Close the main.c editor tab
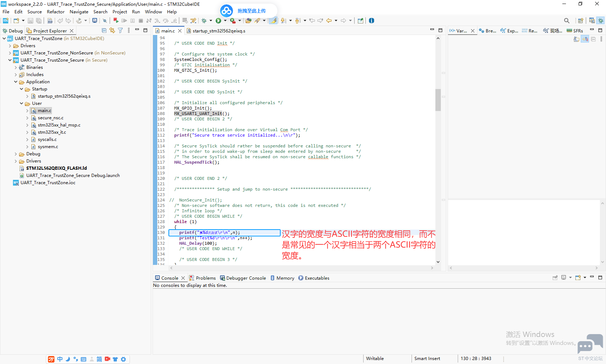 pyautogui.click(x=180, y=31)
